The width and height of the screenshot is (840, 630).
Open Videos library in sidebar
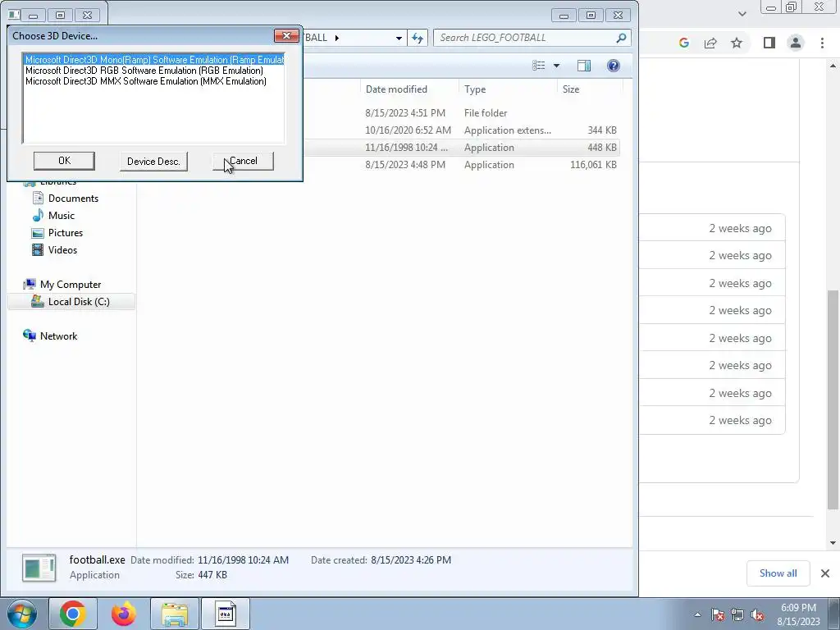pyautogui.click(x=62, y=249)
